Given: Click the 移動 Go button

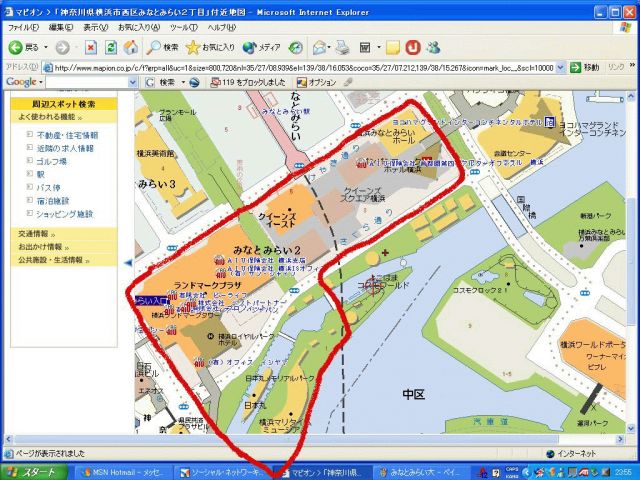Looking at the screenshot, I should [584, 67].
